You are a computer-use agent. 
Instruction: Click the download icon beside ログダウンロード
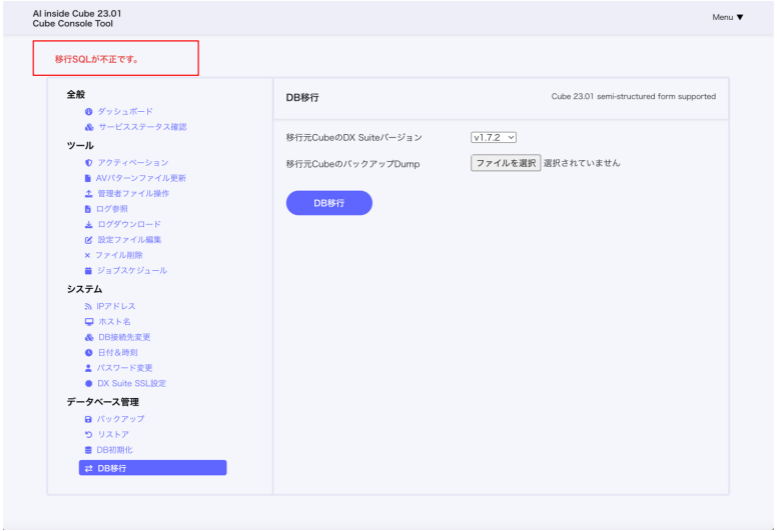pos(89,224)
